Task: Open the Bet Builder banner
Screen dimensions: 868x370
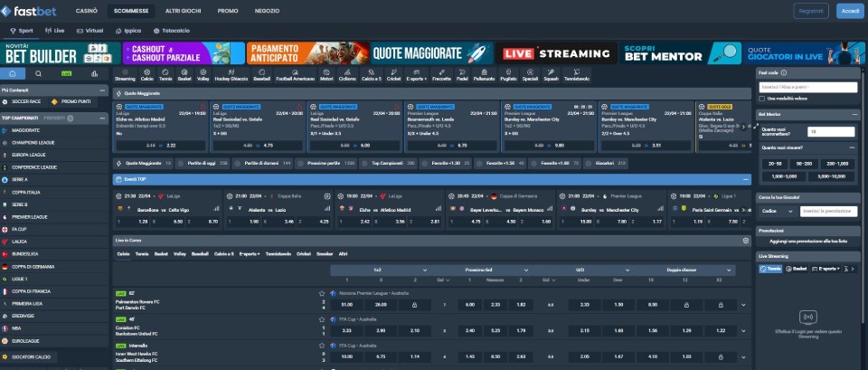Action: pyautogui.click(x=61, y=53)
